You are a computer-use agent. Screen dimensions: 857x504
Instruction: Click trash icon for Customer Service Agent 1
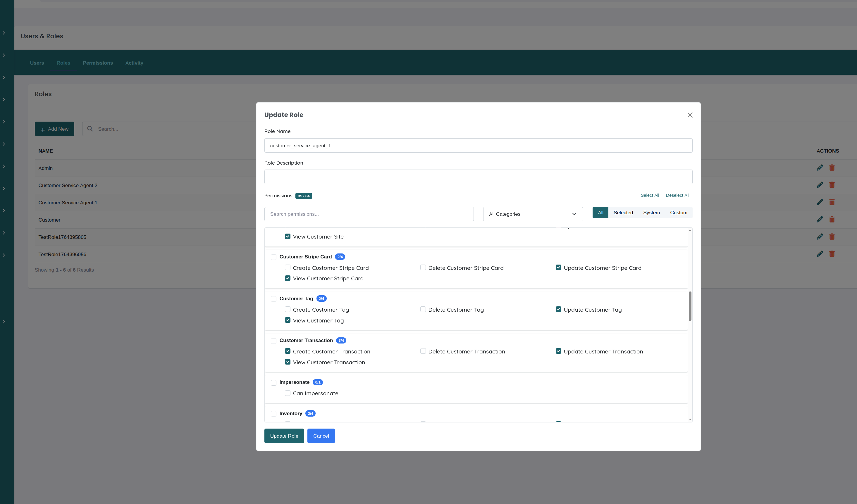click(832, 202)
